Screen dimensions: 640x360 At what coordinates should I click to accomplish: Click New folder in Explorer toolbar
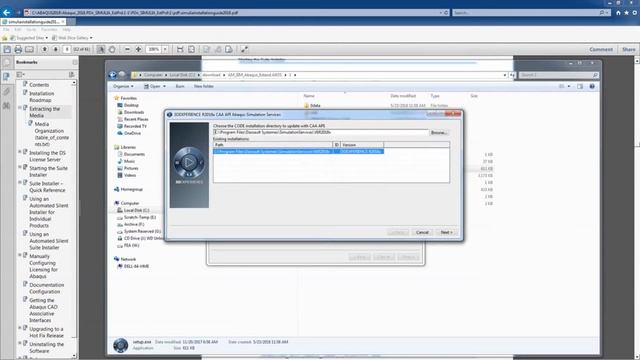(x=204, y=87)
